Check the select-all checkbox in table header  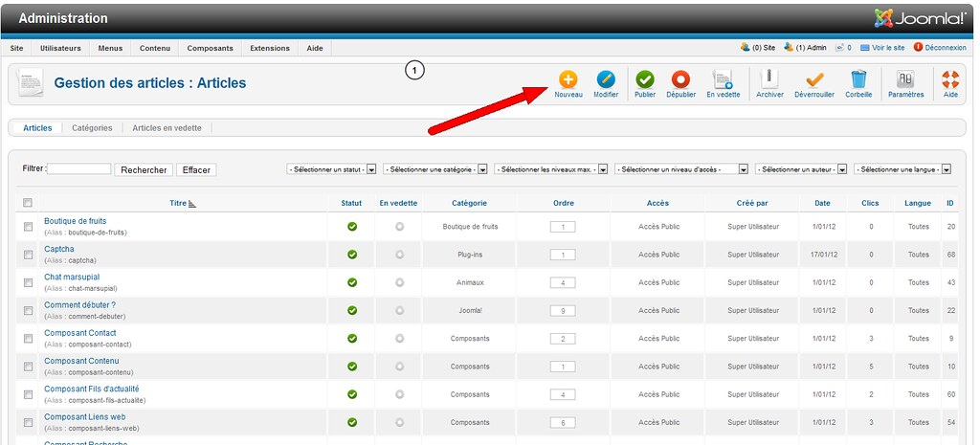tap(27, 203)
